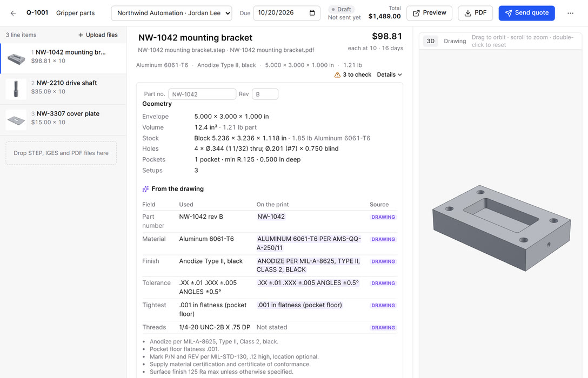This screenshot has height=378, width=588.
Task: Click the highlighted NW-1042 print value
Action: tap(271, 217)
